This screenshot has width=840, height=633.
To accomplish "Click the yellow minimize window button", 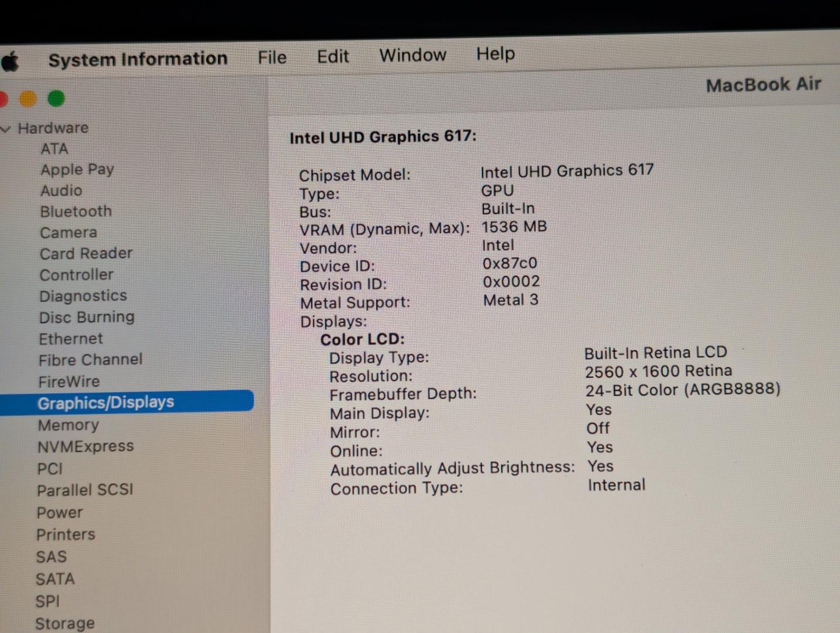I will coord(28,99).
